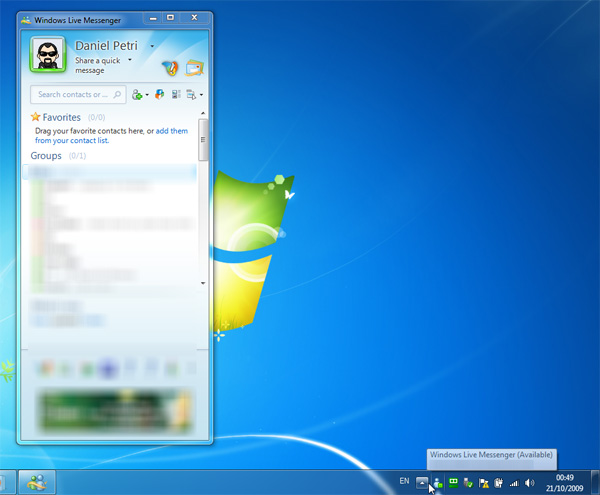Screen dimensions: 600x495
Task: Close the Windows Live Messenger window
Action: pos(194,18)
